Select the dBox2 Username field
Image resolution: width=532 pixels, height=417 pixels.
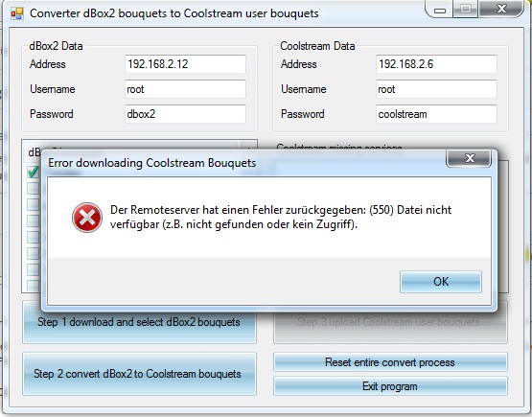(185, 89)
